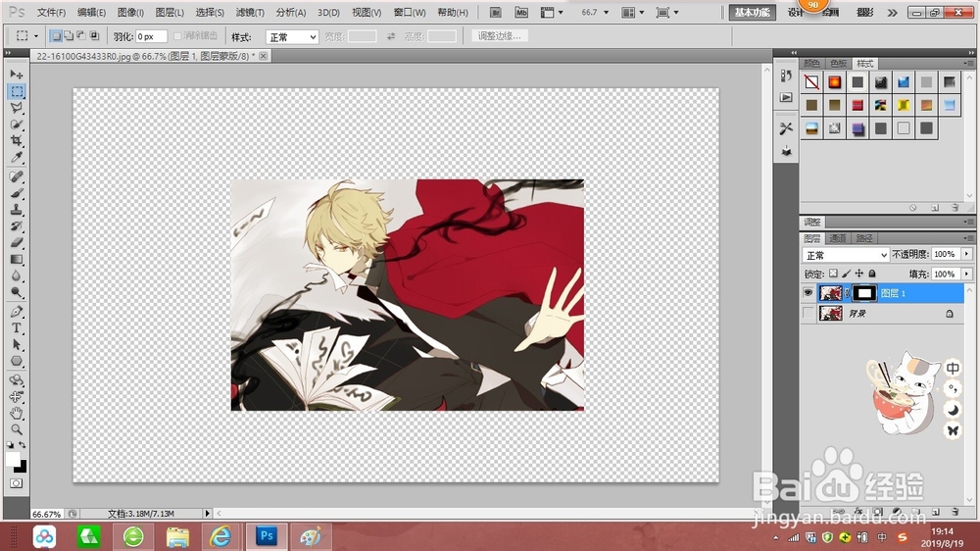980x551 pixels.
Task: Select the Spot Healing Brush tool
Action: pyautogui.click(x=17, y=177)
